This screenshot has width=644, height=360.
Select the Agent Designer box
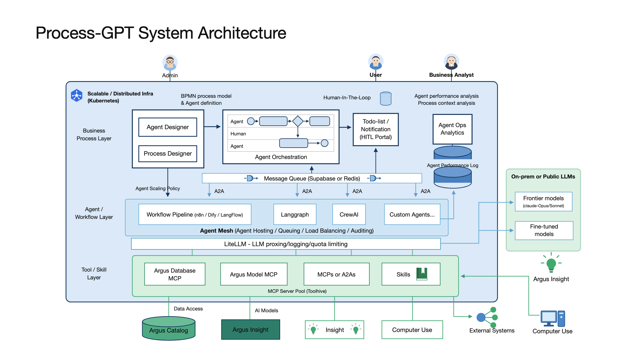pyautogui.click(x=168, y=127)
